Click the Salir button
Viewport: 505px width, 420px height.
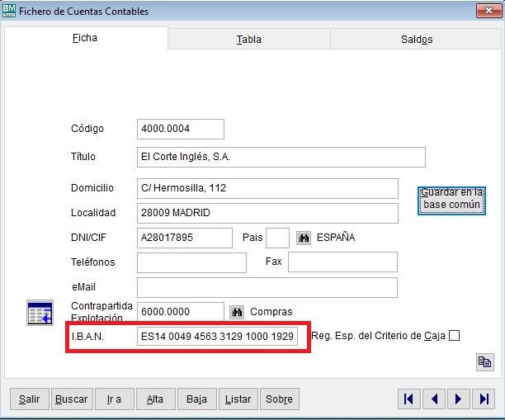coord(29,399)
